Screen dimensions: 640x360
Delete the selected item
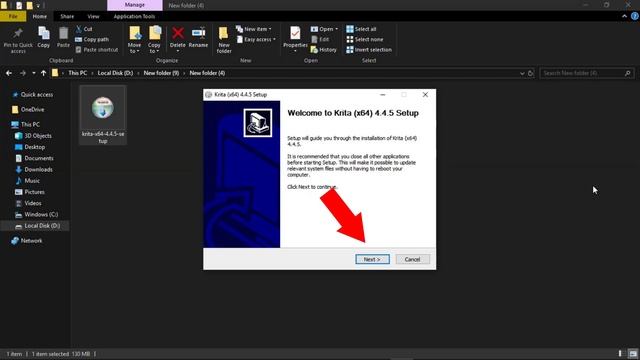coord(178,39)
